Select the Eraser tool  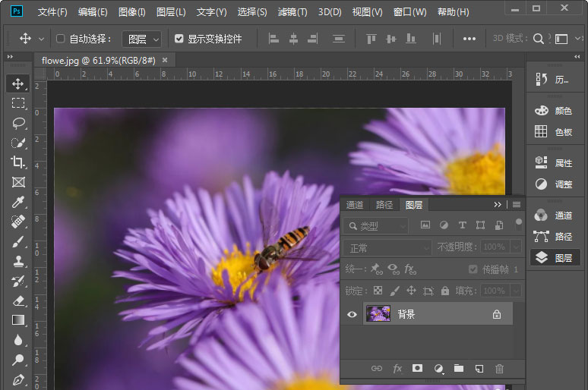(17, 300)
